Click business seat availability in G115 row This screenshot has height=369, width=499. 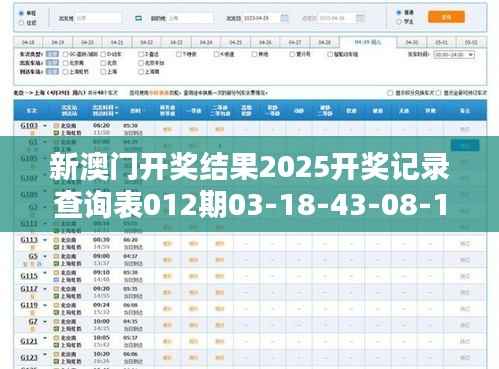167,276
